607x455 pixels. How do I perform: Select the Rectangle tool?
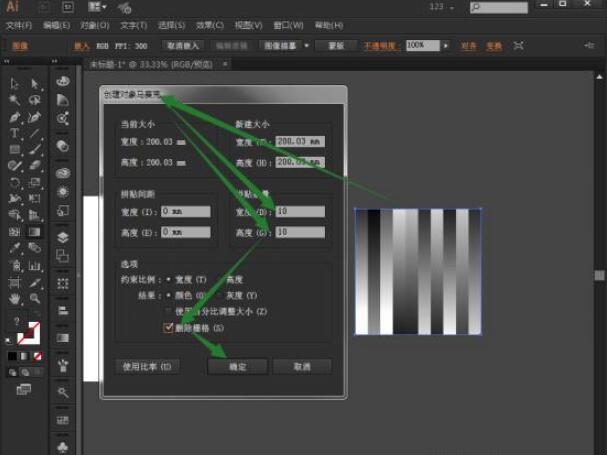(15, 149)
